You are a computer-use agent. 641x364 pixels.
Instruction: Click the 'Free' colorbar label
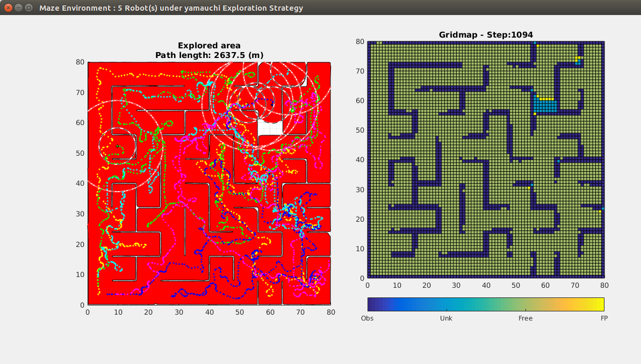tap(525, 318)
